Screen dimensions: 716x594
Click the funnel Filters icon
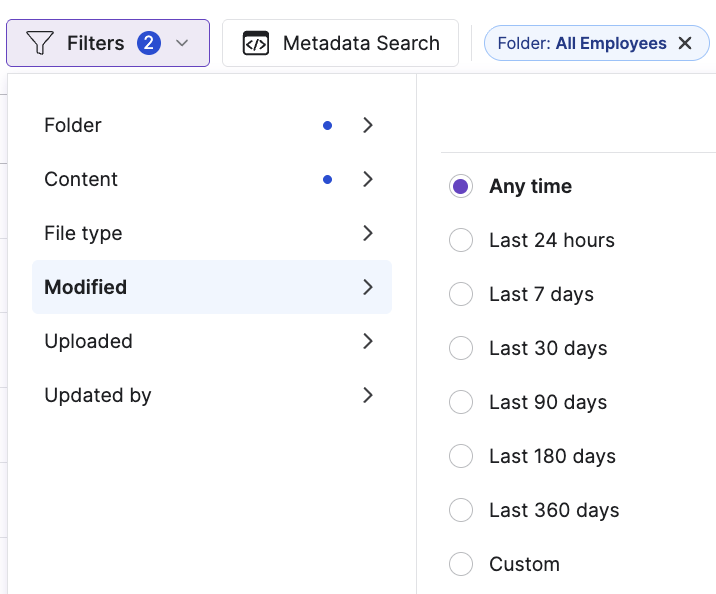click(40, 43)
